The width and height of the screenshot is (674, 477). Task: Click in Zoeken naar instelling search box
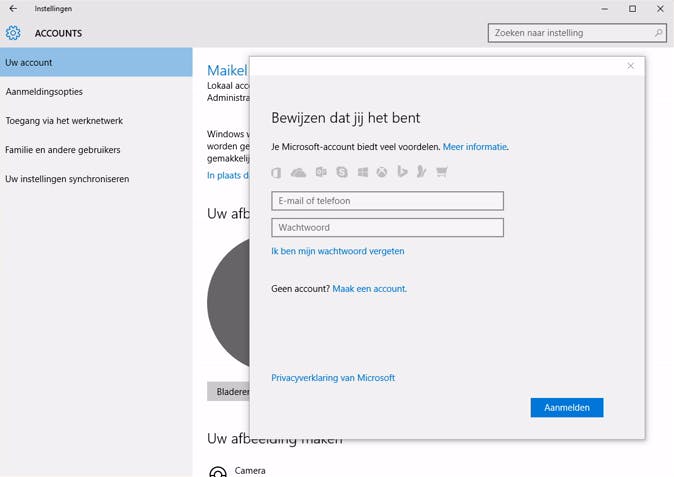(x=577, y=33)
